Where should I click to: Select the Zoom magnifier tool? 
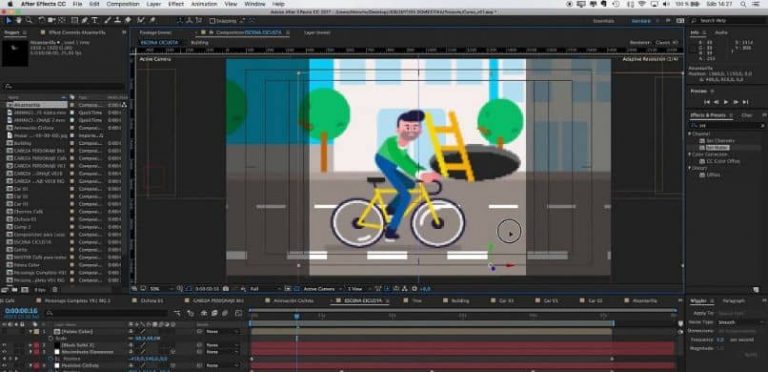(28, 21)
